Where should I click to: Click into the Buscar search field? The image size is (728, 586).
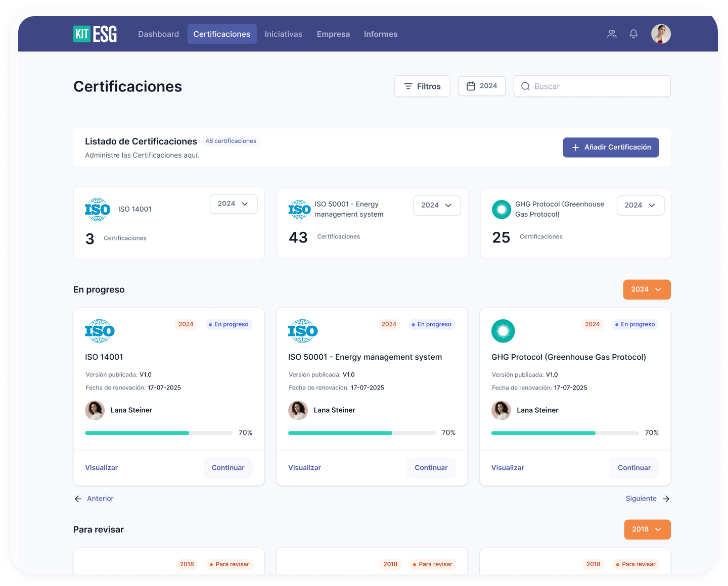[597, 86]
